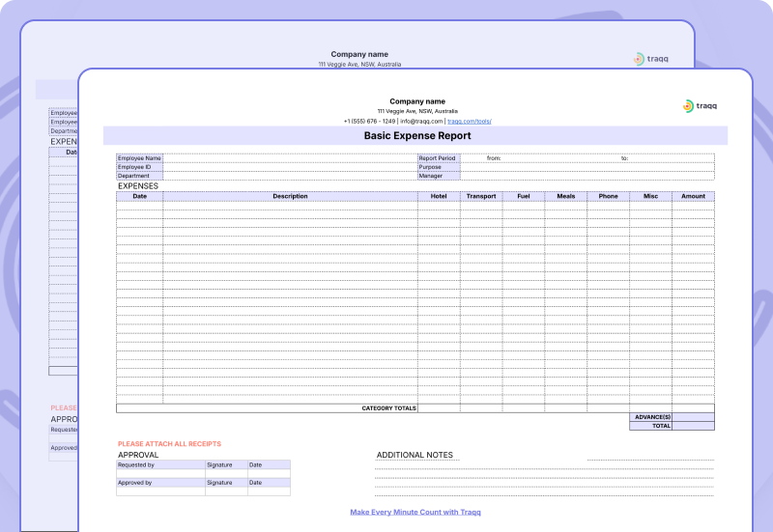The width and height of the screenshot is (773, 532).
Task: Select Date cell in Requested by row
Action: click(x=269, y=465)
